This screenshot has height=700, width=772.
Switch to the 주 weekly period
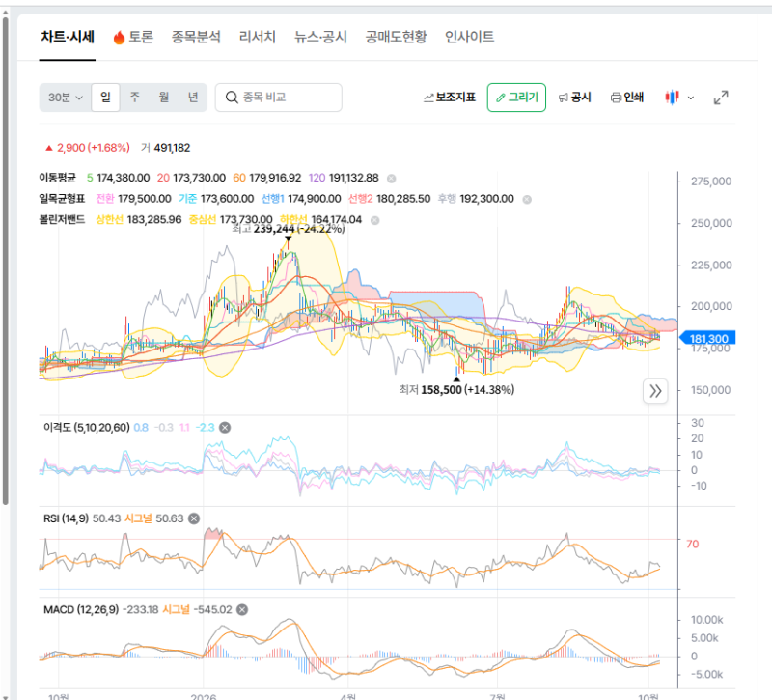tap(134, 98)
